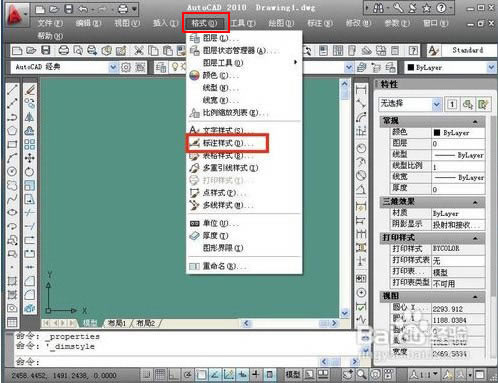The image size is (498, 383).
Task: Toggle Ortho Mode in status bar
Action: pos(174,375)
